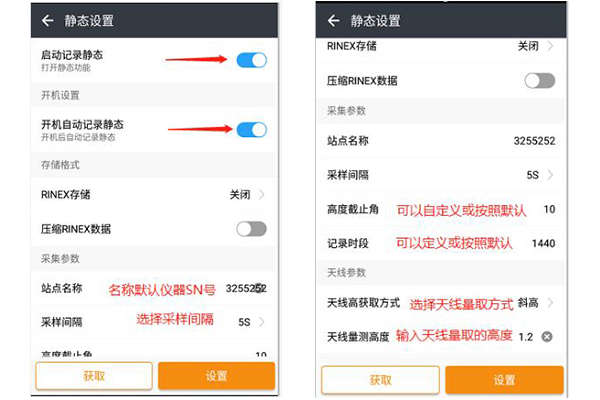The width and height of the screenshot is (600, 400).
Task: Go back using left screen arrow icon
Action: [48, 21]
